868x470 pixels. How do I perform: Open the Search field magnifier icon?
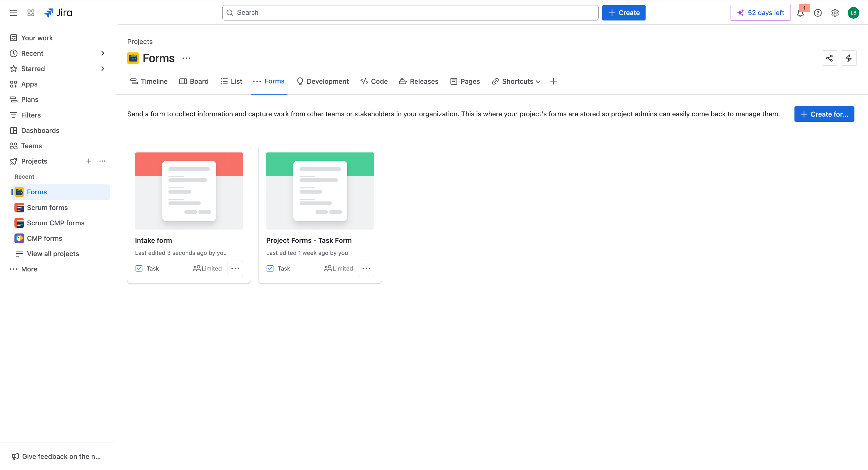click(x=231, y=12)
